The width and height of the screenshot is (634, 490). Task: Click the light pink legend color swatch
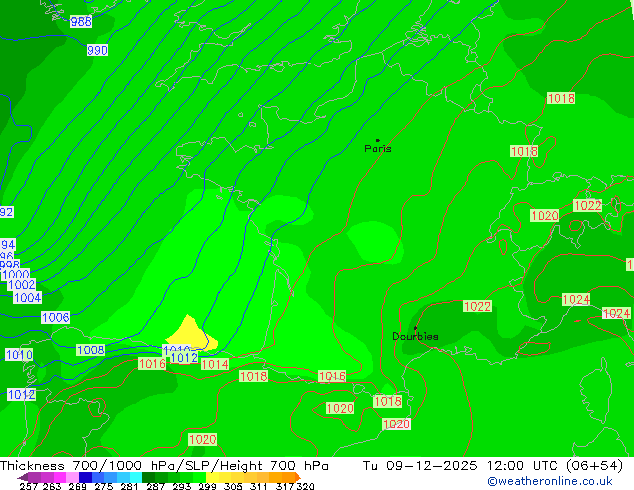72,477
